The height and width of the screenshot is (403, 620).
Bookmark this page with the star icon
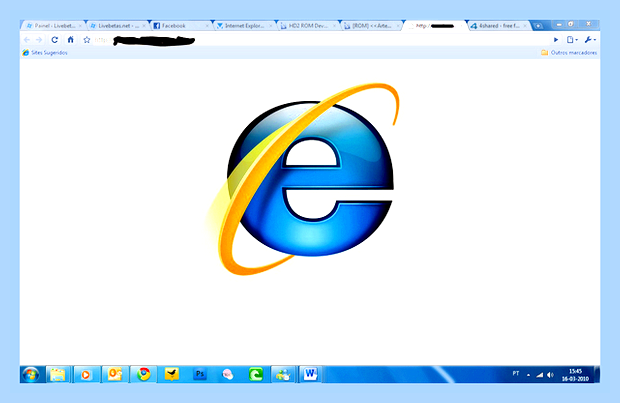click(87, 40)
